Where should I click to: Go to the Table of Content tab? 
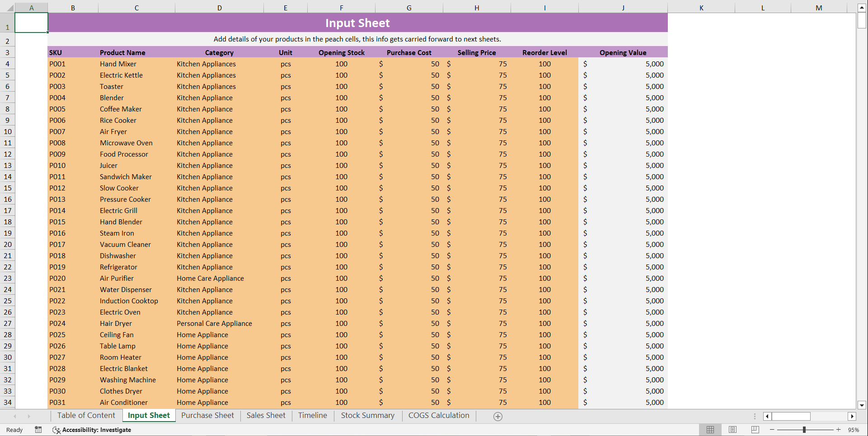86,415
